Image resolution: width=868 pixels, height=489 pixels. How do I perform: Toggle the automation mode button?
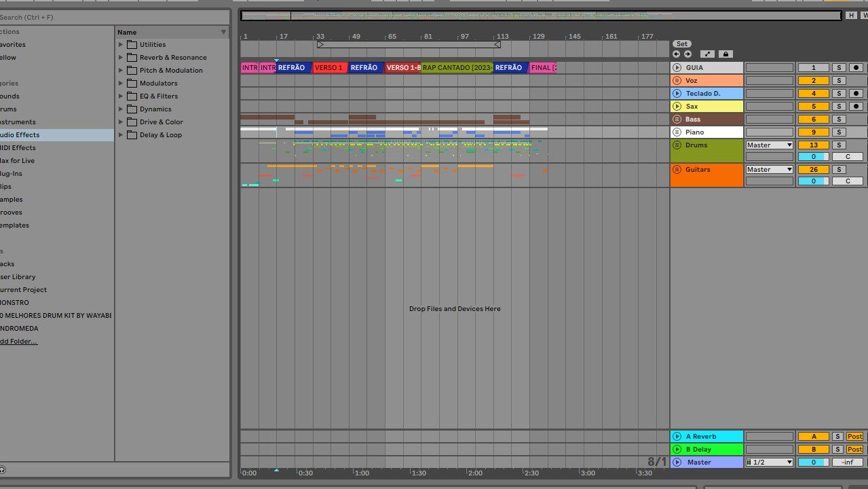point(707,54)
